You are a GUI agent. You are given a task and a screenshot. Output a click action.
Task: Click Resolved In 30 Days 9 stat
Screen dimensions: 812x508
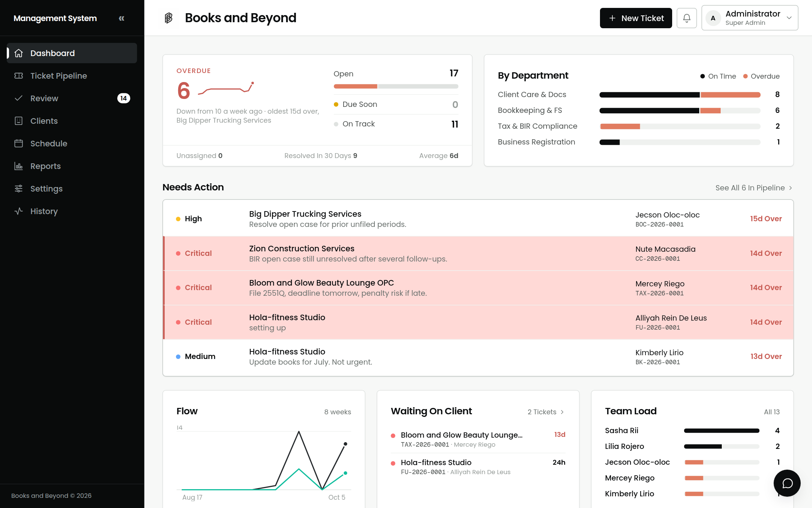[321, 156]
